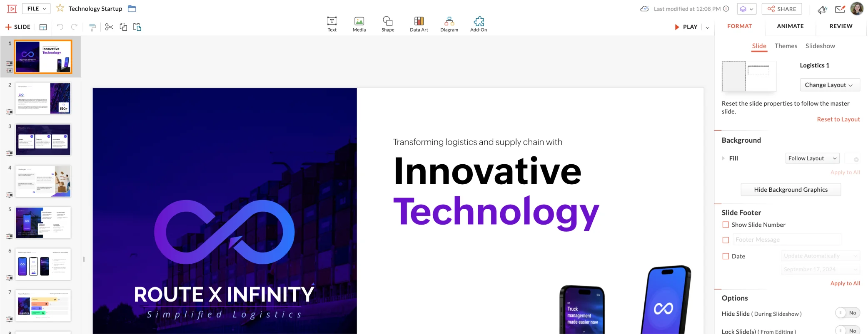Start the slideshow with PLAY

point(686,27)
